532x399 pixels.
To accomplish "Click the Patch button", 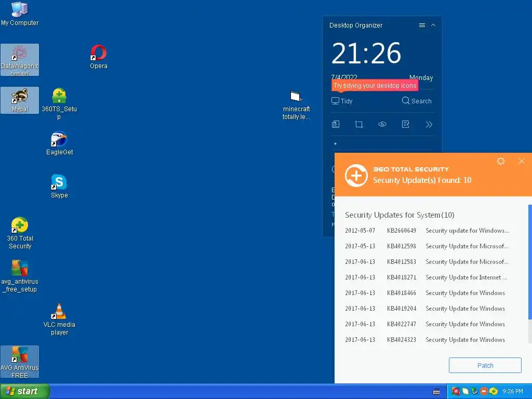I will click(x=485, y=365).
